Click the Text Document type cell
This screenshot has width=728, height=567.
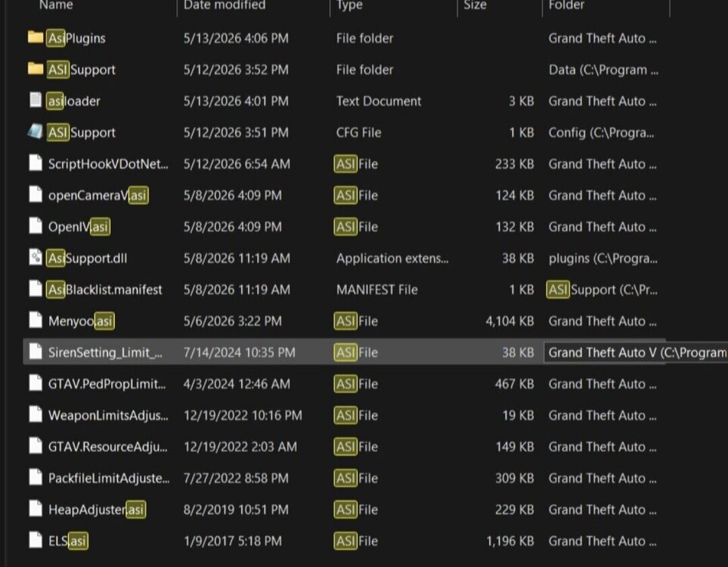pyautogui.click(x=379, y=101)
